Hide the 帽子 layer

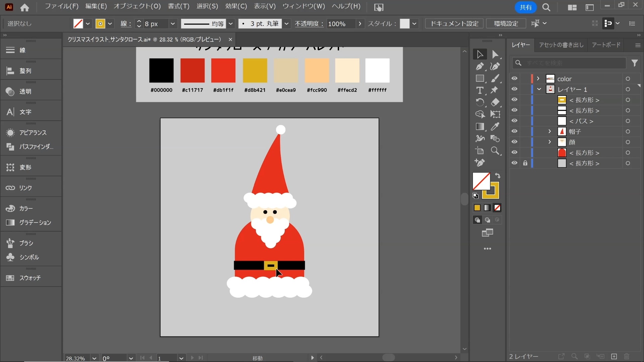[x=515, y=131]
